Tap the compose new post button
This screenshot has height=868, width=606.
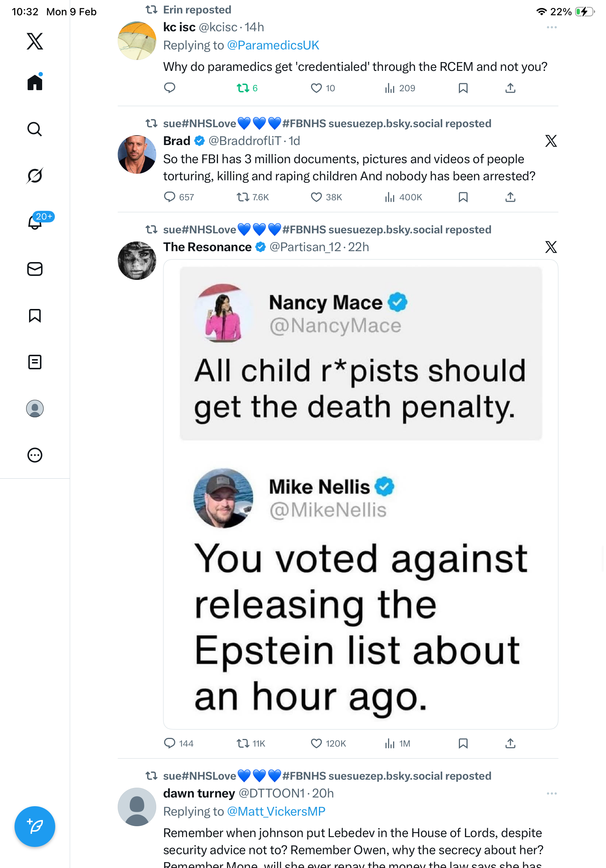click(35, 827)
